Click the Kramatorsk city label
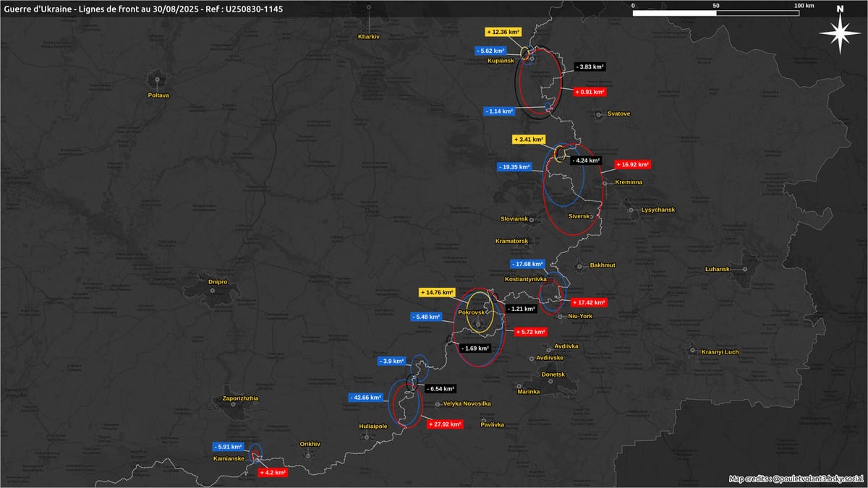The height and width of the screenshot is (488, 868). coord(511,241)
